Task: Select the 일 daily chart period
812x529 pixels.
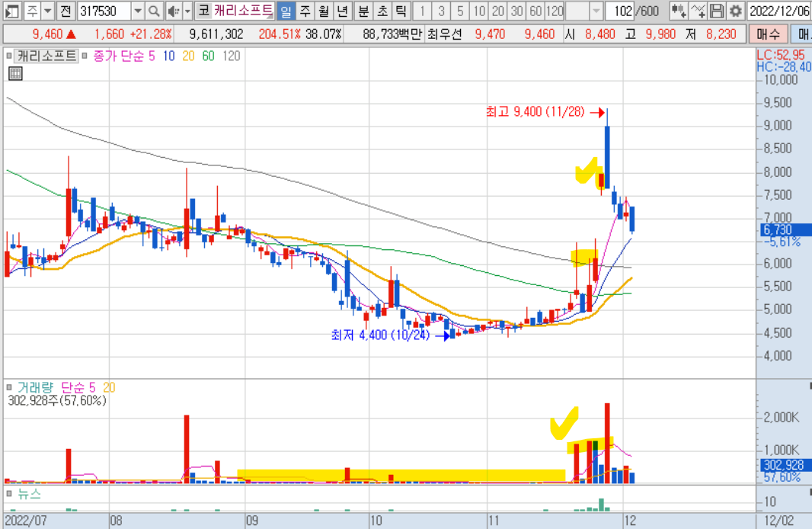Action: pyautogui.click(x=286, y=11)
